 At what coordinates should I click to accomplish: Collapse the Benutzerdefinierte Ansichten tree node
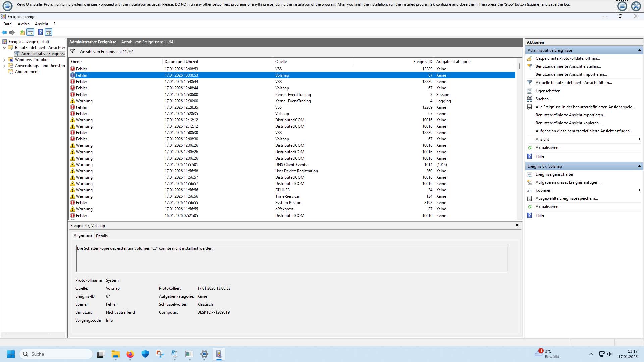pyautogui.click(x=4, y=48)
